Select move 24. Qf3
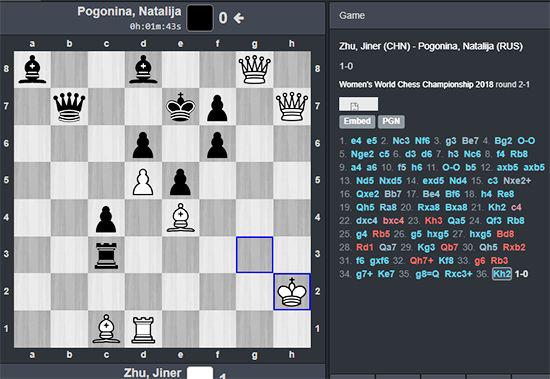This screenshot has width=550, height=379. (494, 221)
